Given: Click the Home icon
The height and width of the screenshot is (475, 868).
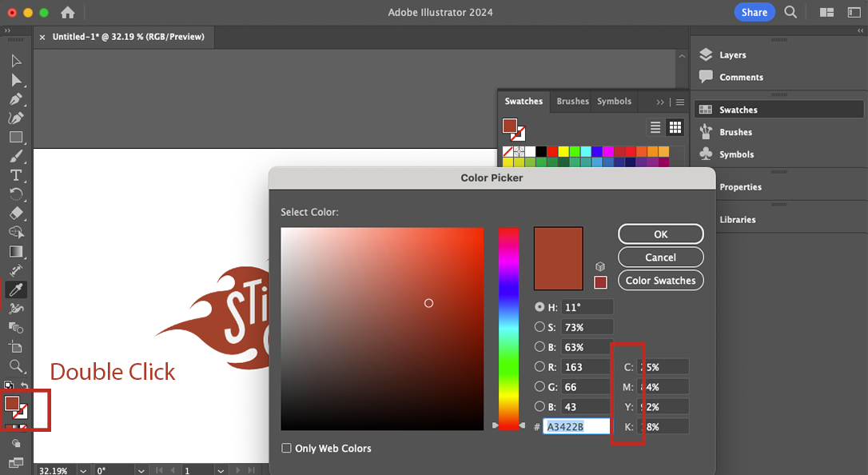Looking at the screenshot, I should click(67, 12).
